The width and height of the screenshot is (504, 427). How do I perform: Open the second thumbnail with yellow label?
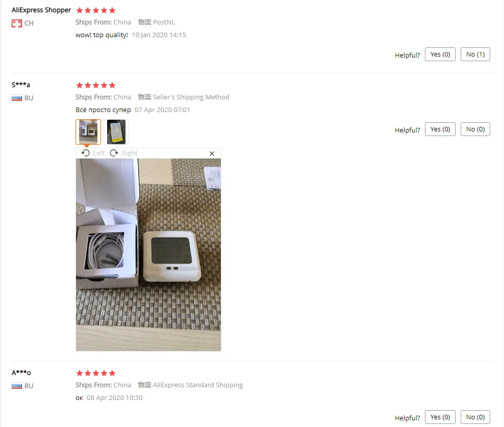[116, 132]
